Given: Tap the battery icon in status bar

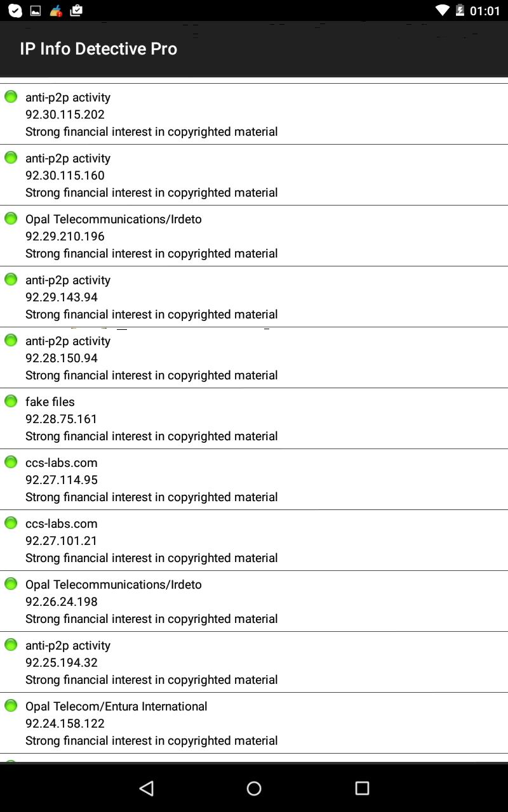Looking at the screenshot, I should pos(460,10).
